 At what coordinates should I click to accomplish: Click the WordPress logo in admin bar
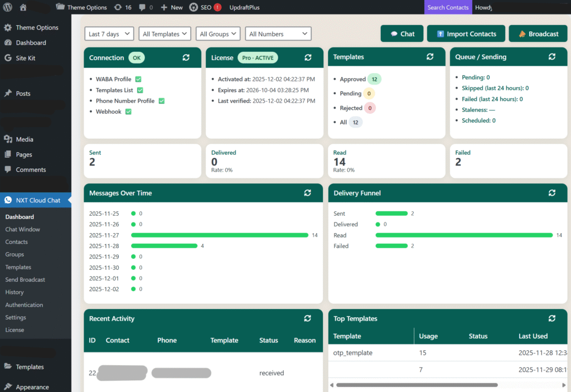7,7
